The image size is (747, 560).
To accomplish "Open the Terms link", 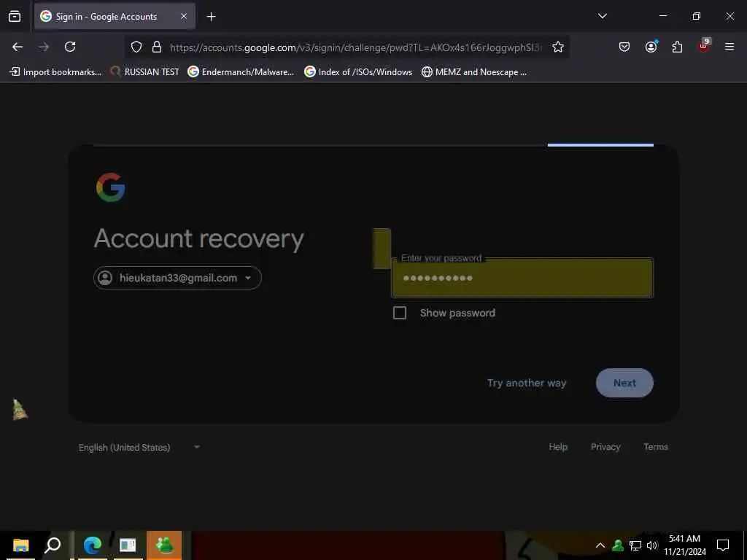I will 656,447.
